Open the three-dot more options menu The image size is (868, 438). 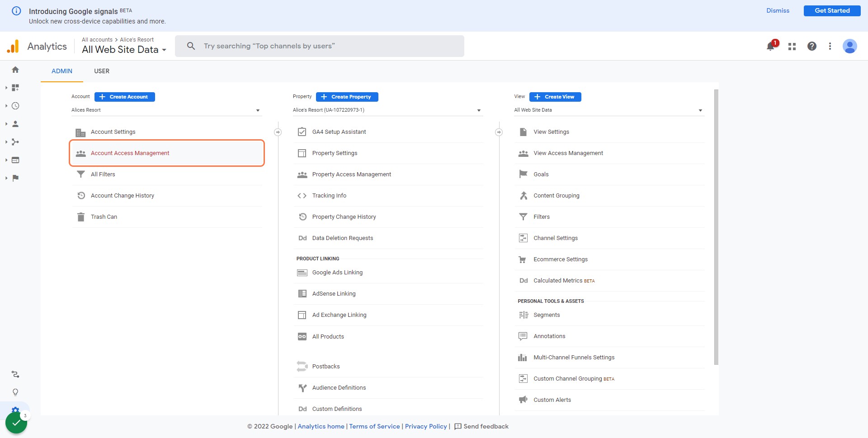pyautogui.click(x=830, y=46)
